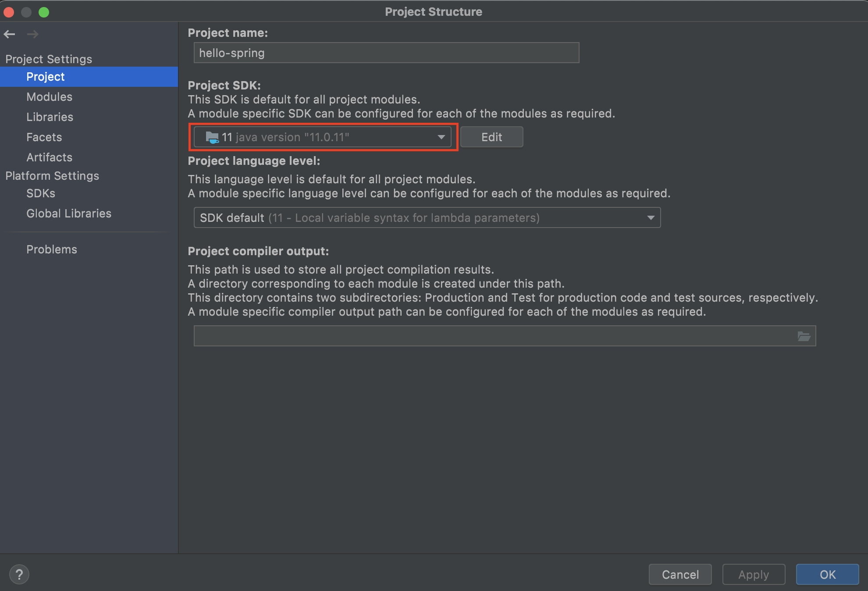
Task: Open Global Libraries settings
Action: [69, 214]
